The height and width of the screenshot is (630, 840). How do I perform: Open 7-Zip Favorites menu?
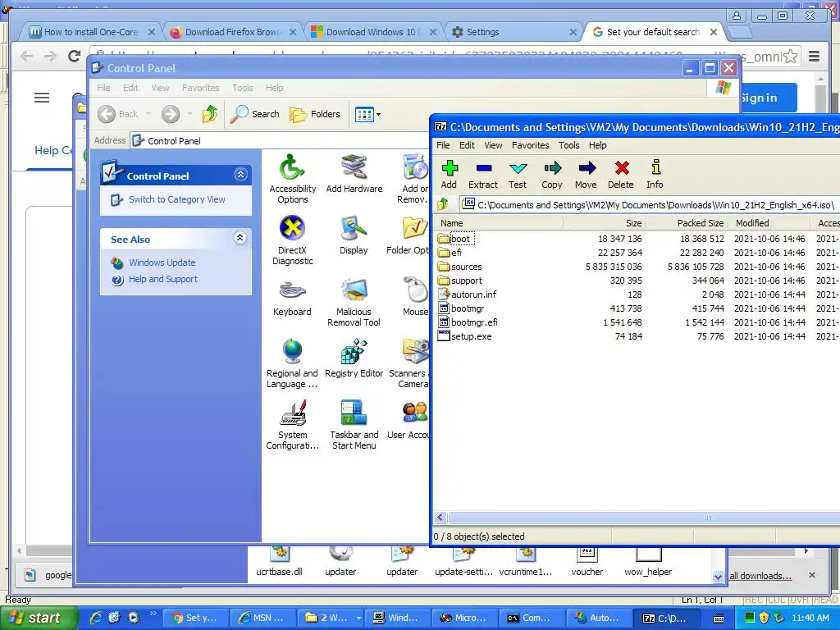point(531,145)
